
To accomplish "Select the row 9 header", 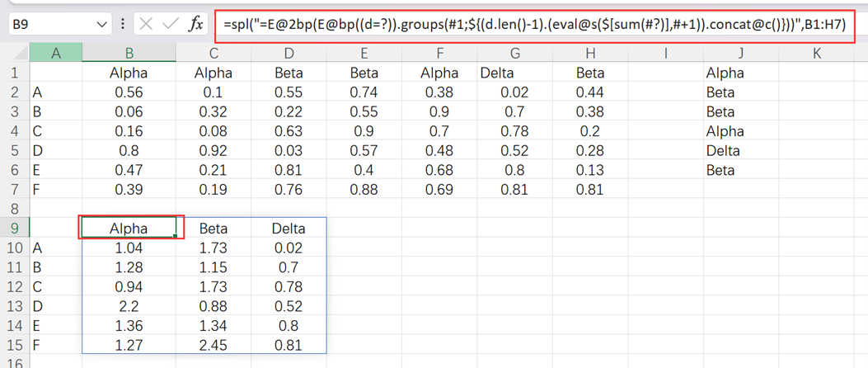I will [x=14, y=228].
